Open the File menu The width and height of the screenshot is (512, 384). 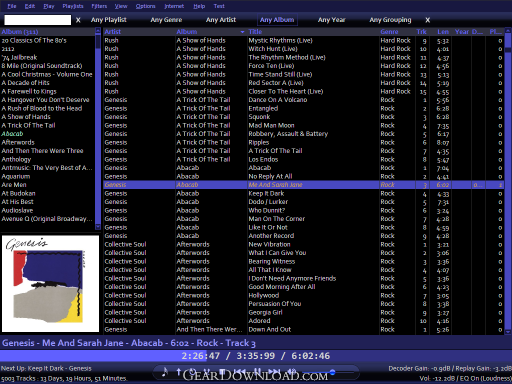(12, 6)
